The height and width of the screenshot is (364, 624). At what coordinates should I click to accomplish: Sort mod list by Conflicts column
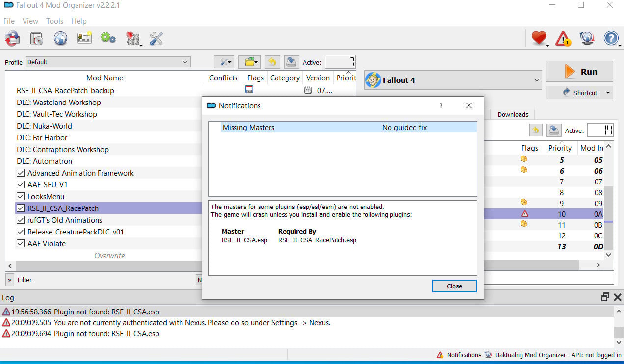point(223,78)
